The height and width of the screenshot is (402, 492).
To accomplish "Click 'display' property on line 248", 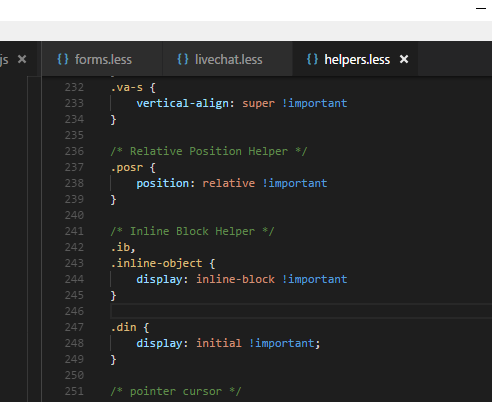I will coord(159,343).
